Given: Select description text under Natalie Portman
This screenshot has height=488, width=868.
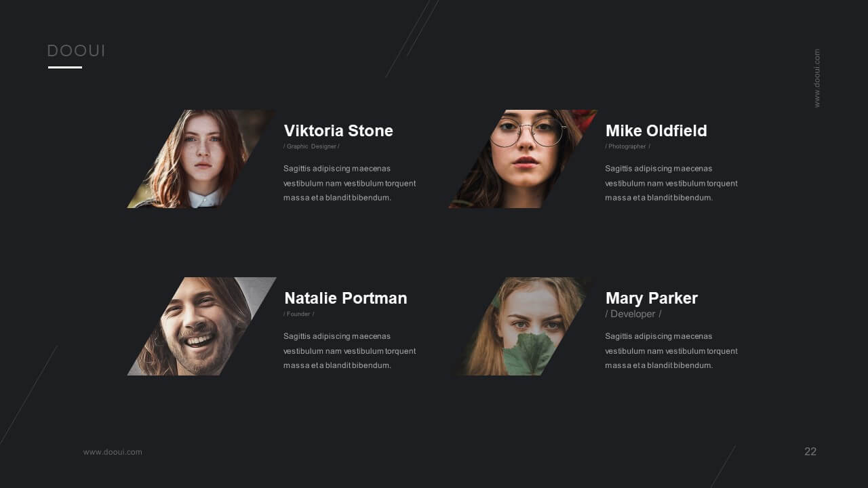Looking at the screenshot, I should pos(349,350).
